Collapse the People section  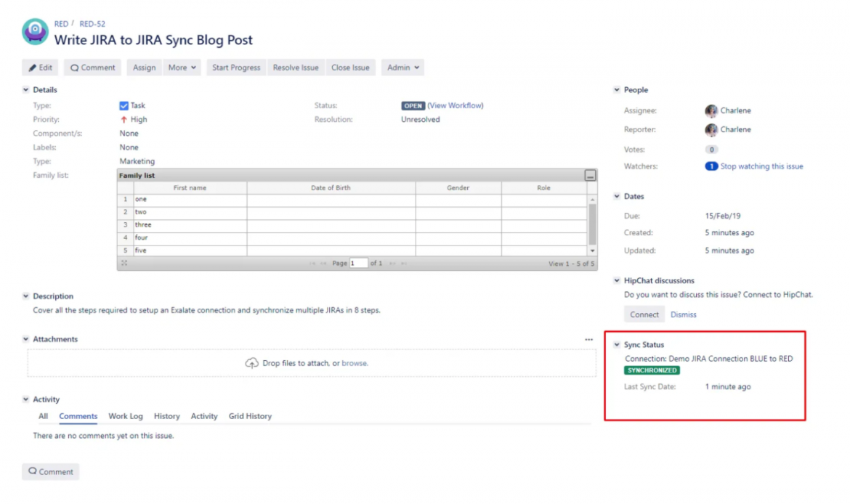(617, 90)
